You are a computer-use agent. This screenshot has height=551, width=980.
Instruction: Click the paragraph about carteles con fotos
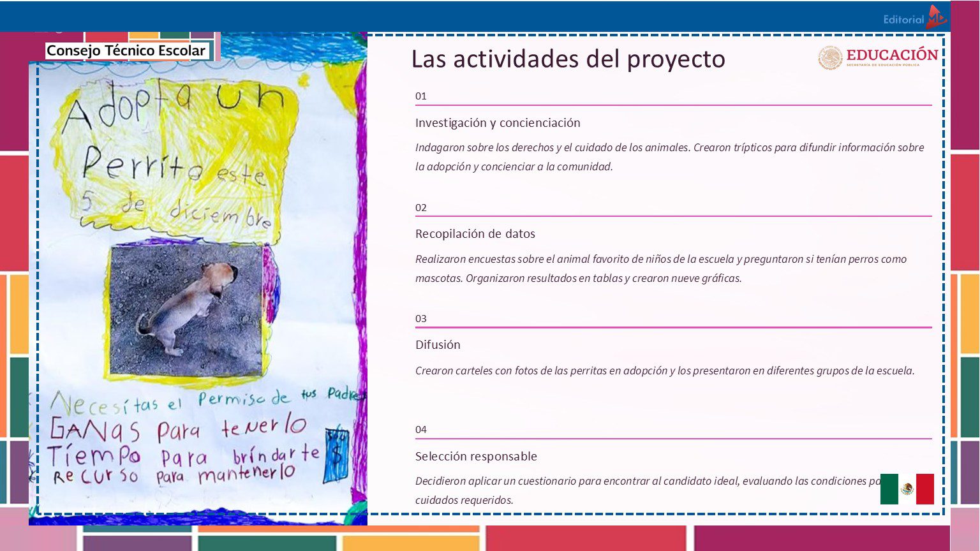click(x=664, y=371)
